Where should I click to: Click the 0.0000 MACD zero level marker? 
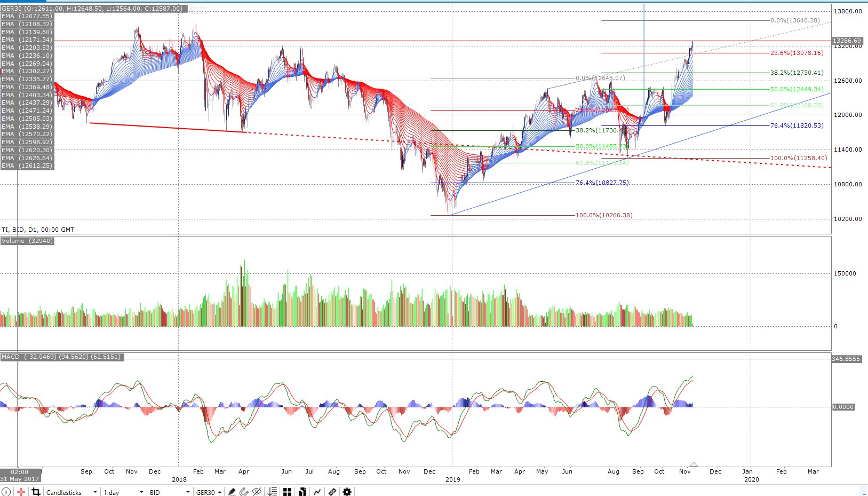(843, 407)
